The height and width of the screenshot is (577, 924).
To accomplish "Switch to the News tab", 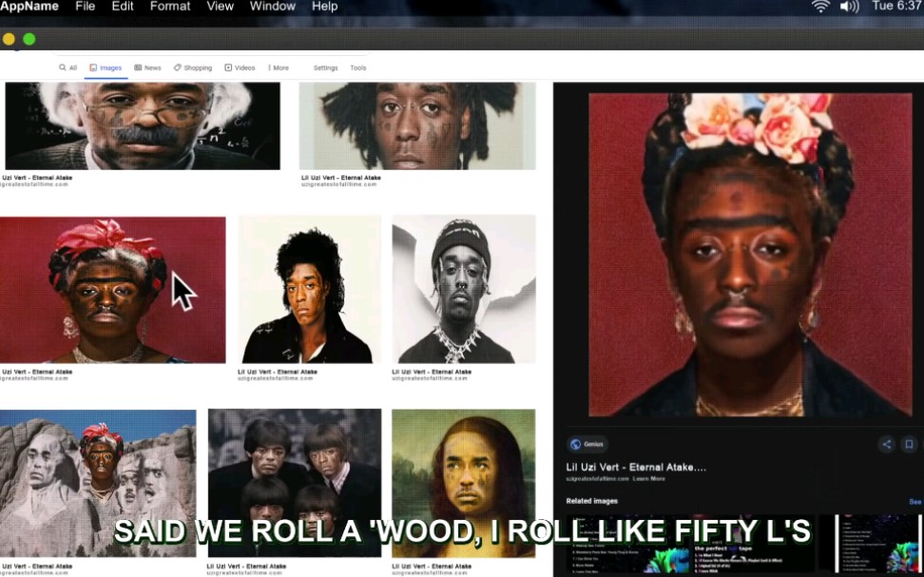I will coord(148,67).
